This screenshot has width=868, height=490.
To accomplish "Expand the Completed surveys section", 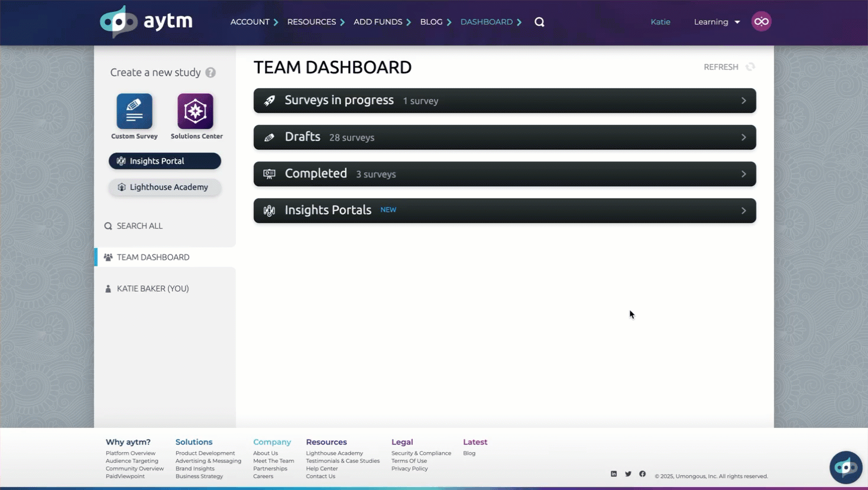I will pyautogui.click(x=504, y=174).
